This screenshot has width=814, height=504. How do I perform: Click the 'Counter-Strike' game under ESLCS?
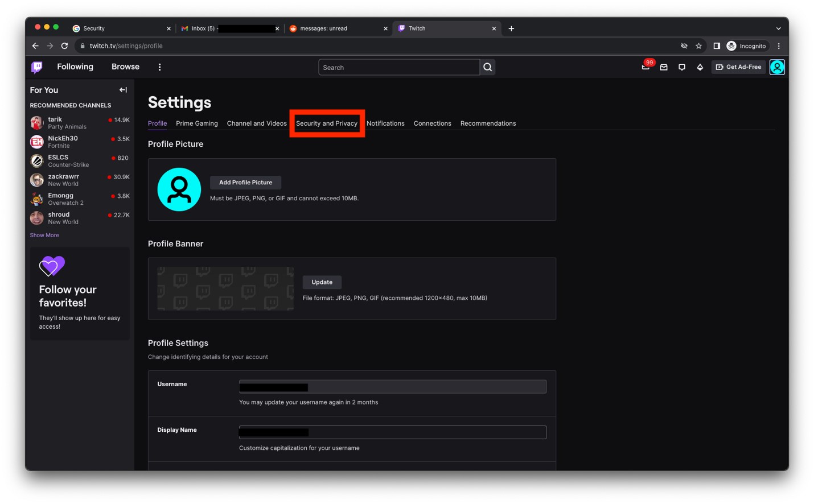[68, 165]
